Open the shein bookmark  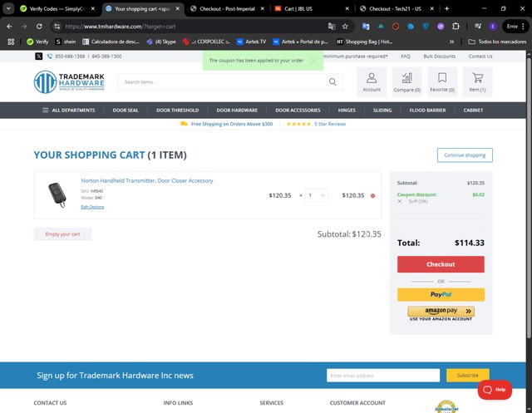click(66, 42)
